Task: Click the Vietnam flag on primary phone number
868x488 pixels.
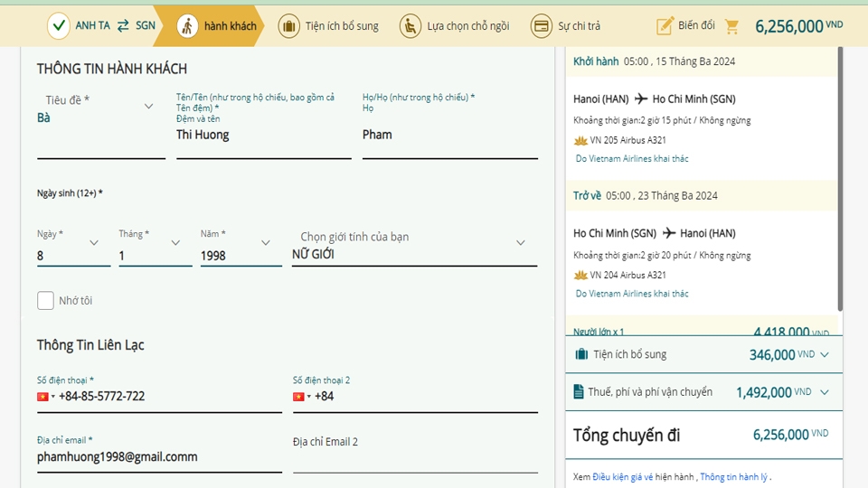Action: click(x=42, y=397)
